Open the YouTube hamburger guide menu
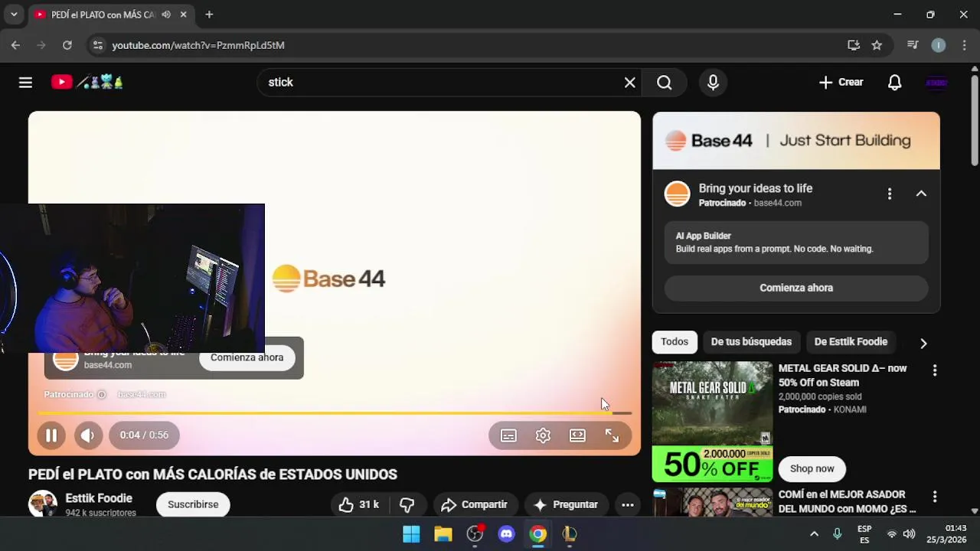Image resolution: width=980 pixels, height=551 pixels. (x=25, y=83)
